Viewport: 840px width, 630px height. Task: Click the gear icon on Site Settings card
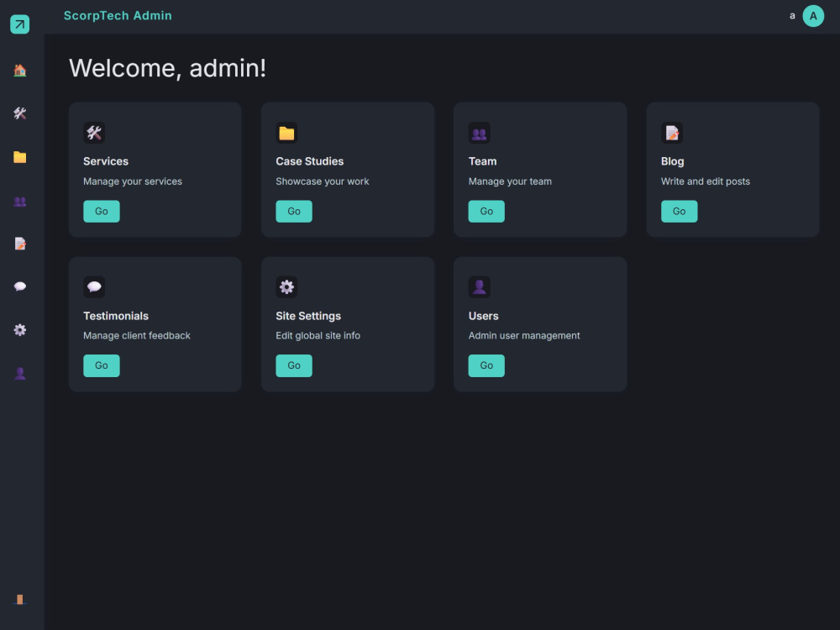(286, 287)
